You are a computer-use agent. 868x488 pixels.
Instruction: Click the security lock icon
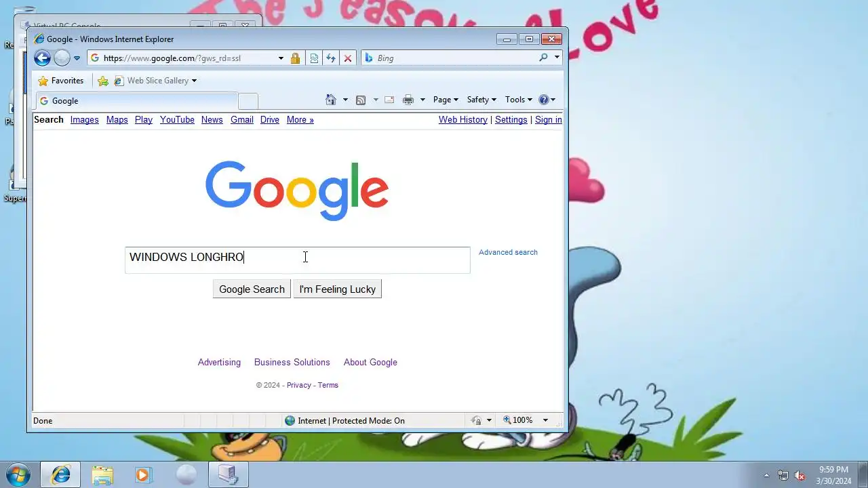point(295,58)
